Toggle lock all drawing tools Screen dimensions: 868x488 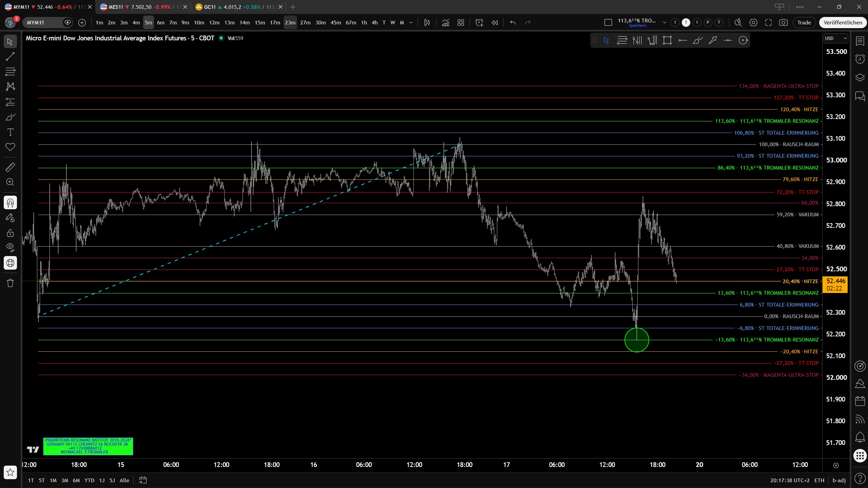pyautogui.click(x=10, y=233)
